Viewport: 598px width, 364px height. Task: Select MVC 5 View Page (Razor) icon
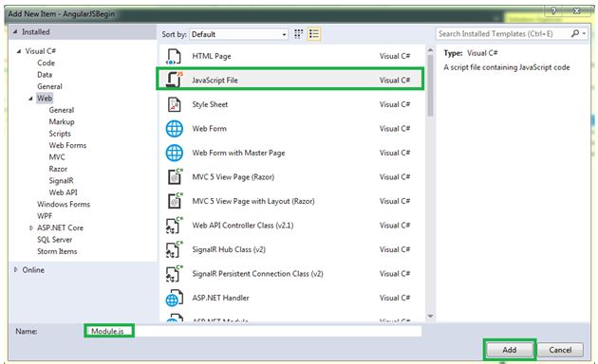click(175, 177)
